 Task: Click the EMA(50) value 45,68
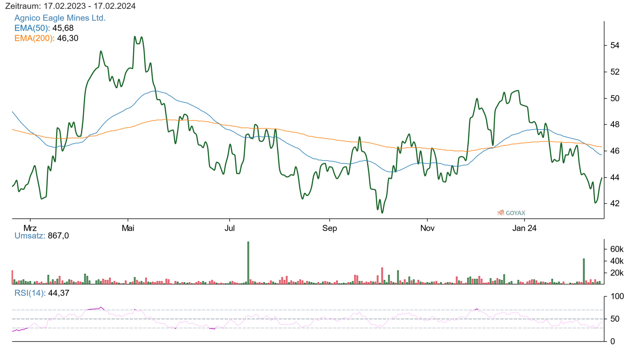point(63,28)
